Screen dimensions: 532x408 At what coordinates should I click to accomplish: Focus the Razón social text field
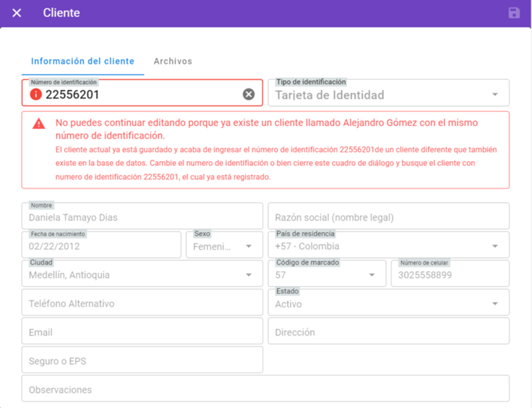388,218
